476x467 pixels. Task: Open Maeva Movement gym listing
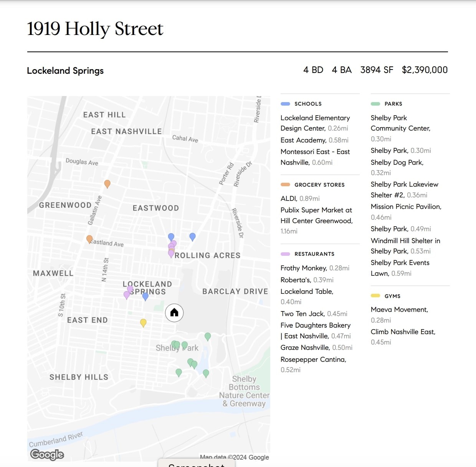coord(399,310)
